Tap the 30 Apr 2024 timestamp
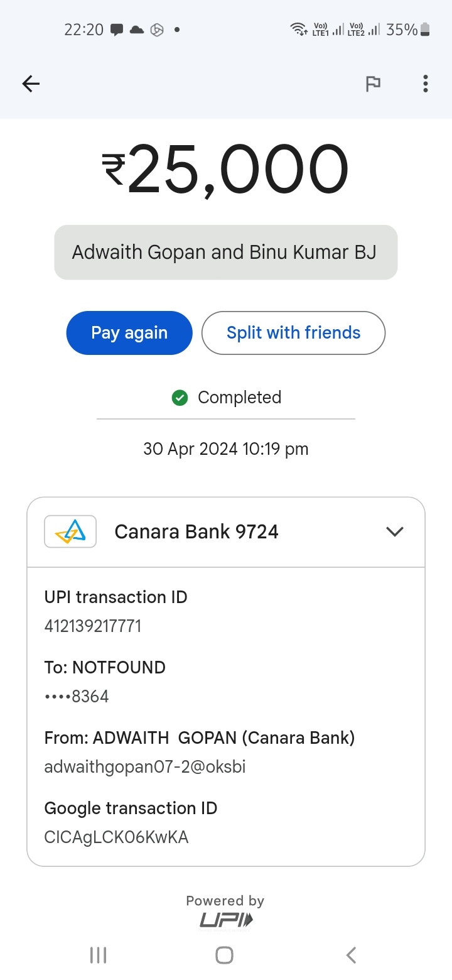 tap(226, 449)
